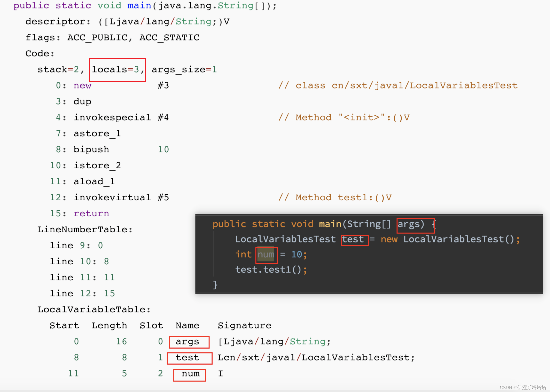550x392 pixels.
Task: Click the 'flags: ACC_PUBLIC, ACC_STATIC' line
Action: click(x=113, y=38)
